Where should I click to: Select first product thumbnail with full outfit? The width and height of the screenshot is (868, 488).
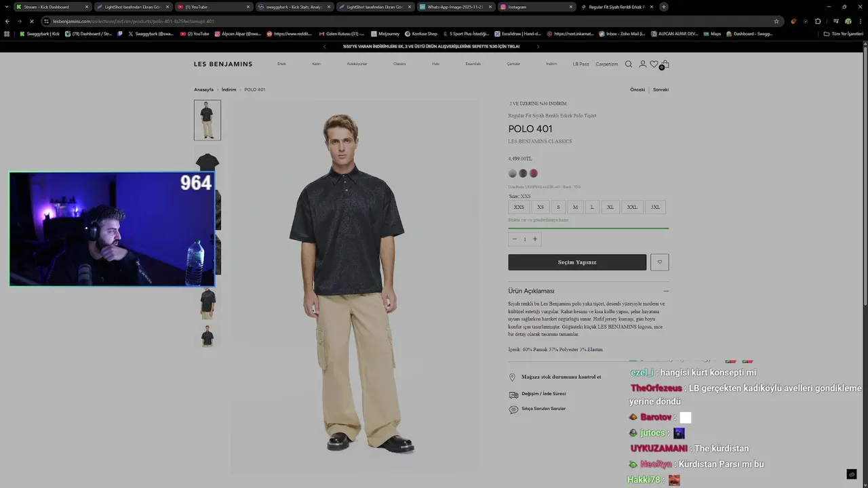(x=208, y=120)
